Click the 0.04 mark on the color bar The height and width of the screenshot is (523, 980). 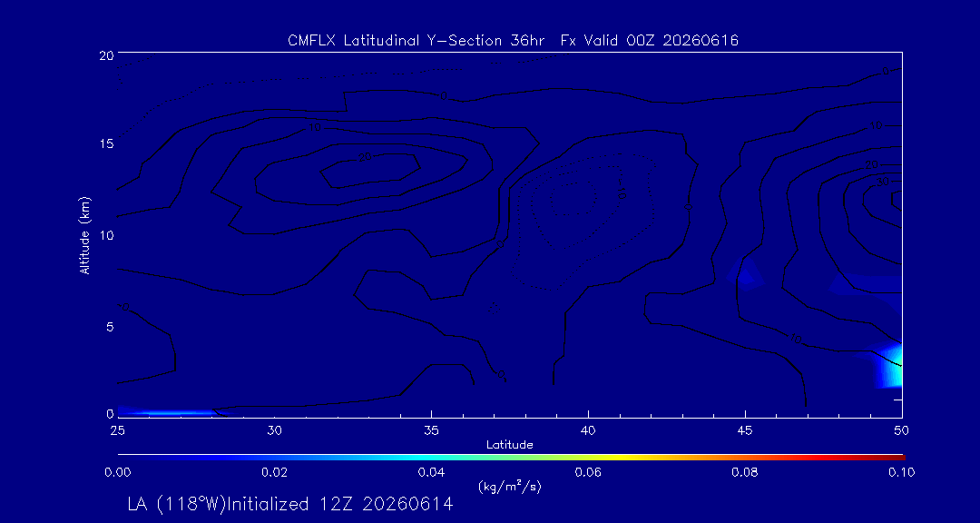(x=431, y=472)
